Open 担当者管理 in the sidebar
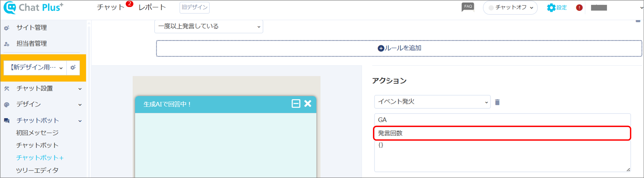The width and height of the screenshot is (644, 178). click(x=32, y=44)
